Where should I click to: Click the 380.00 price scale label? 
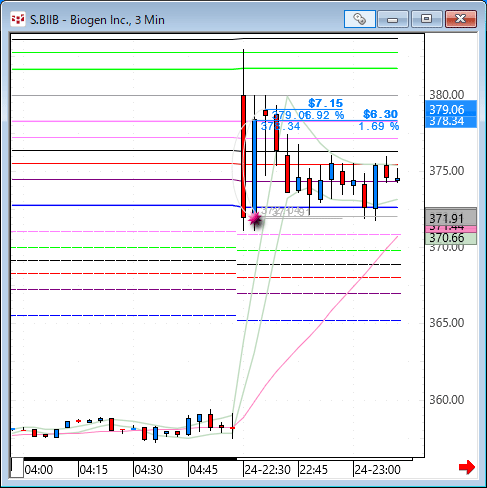click(x=446, y=95)
